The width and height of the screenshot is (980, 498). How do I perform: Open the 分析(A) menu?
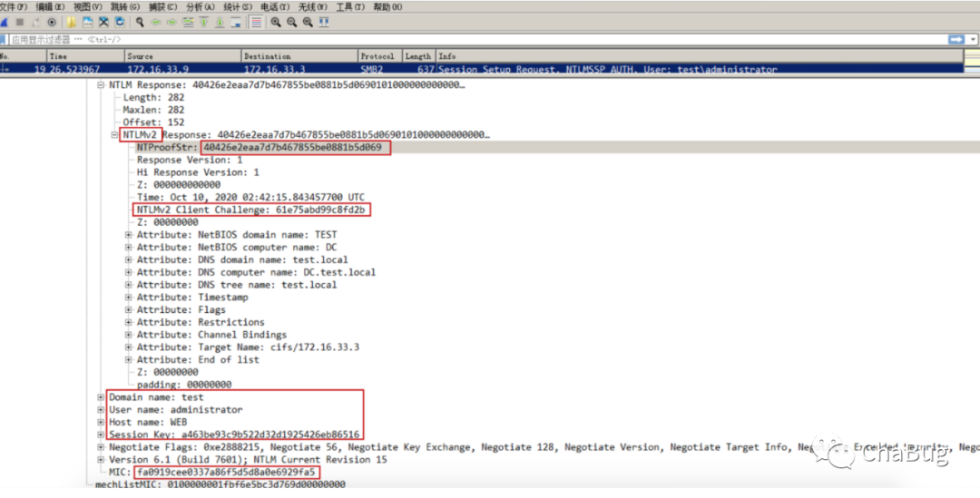pyautogui.click(x=200, y=7)
